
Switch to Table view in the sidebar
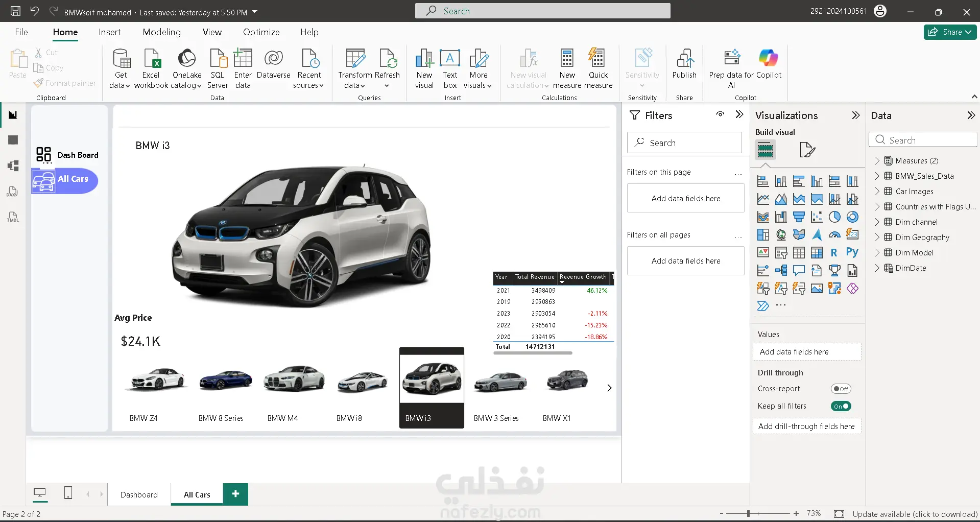[x=13, y=140]
